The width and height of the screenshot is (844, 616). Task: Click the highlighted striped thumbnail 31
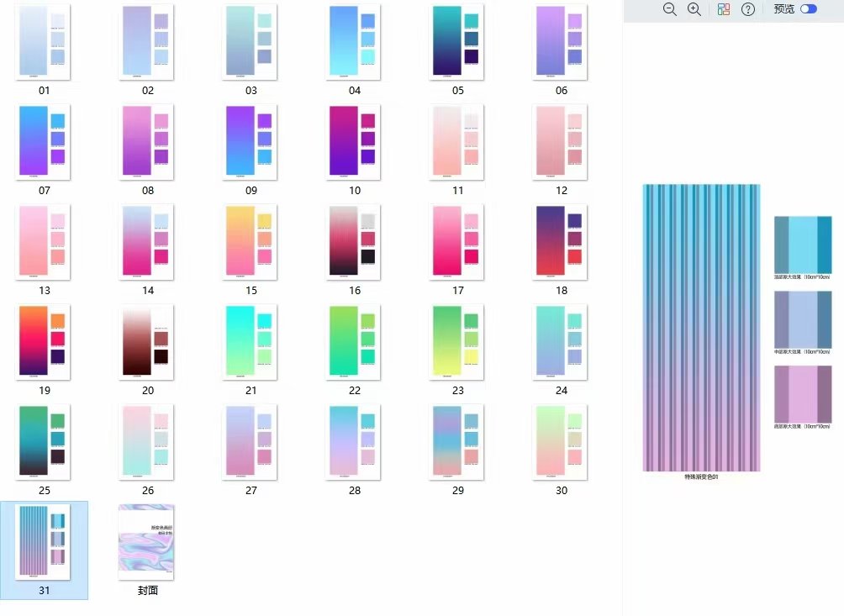[44, 542]
